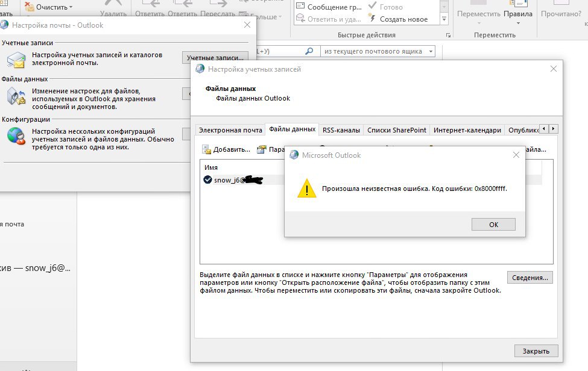The width and height of the screenshot is (588, 371).
Task: Click Сообщение гр... quick action
Action: point(329,7)
